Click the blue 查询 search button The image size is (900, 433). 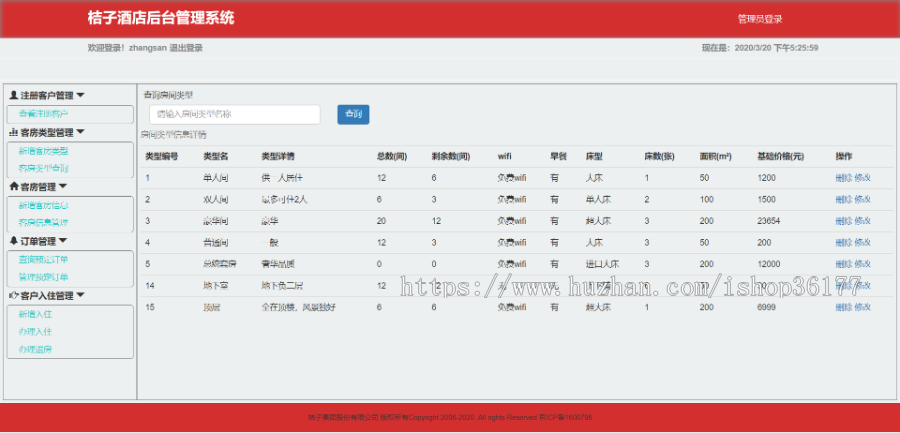(353, 114)
